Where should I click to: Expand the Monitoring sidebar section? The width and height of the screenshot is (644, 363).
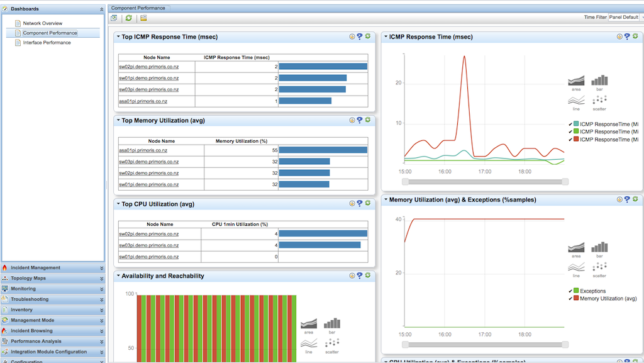[53, 289]
